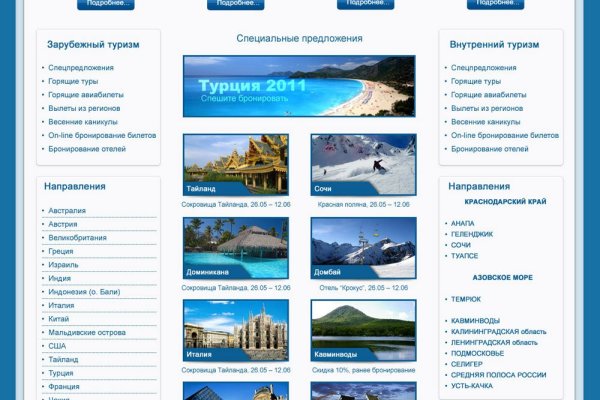Select the Доминикана pool photo thumbnail
Image resolution: width=600 pixels, height=400 pixels.
click(x=235, y=247)
